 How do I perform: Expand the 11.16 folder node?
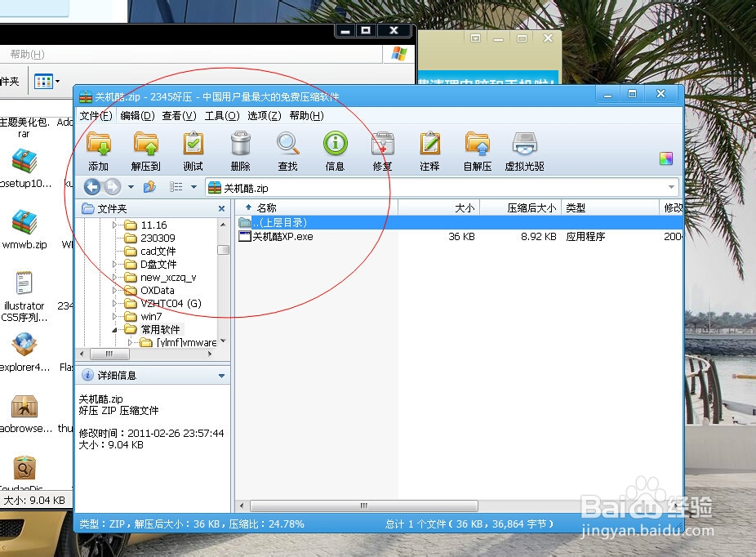[114, 225]
